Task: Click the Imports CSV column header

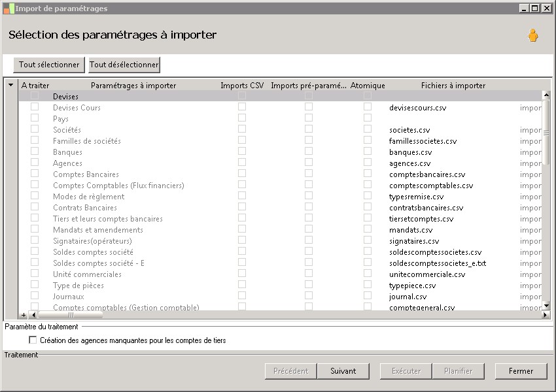Action: pyautogui.click(x=242, y=86)
